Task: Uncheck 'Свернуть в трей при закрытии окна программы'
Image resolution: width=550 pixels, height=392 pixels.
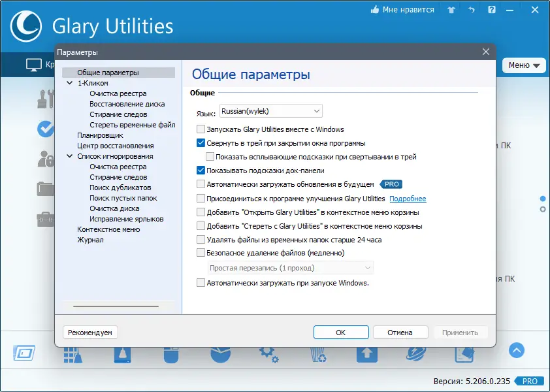Action: [x=201, y=143]
